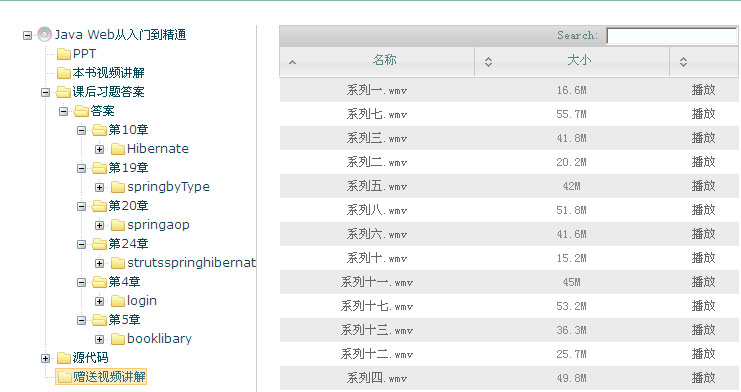741x392 pixels.
Task: Click the 赠送视频讲解 folder icon
Action: point(64,377)
